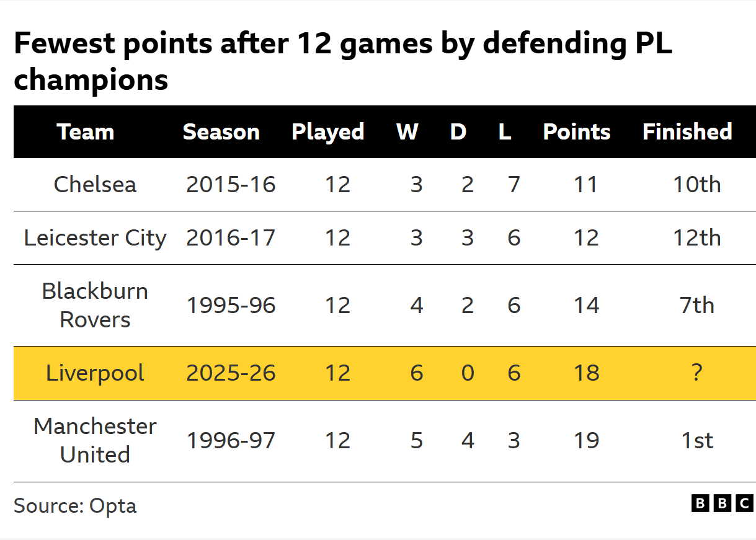Click the highlighted Liverpool row name
Viewport: 756px width, 540px height.
95,373
